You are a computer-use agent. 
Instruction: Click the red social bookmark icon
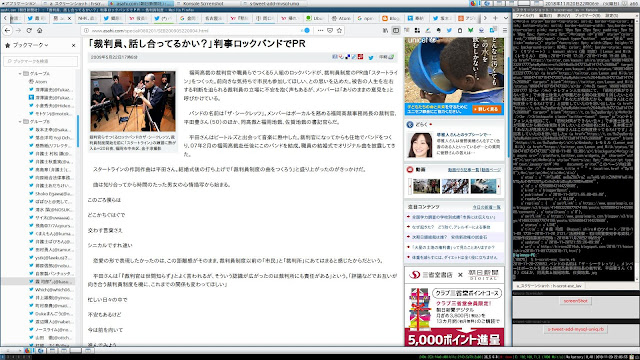point(360,57)
